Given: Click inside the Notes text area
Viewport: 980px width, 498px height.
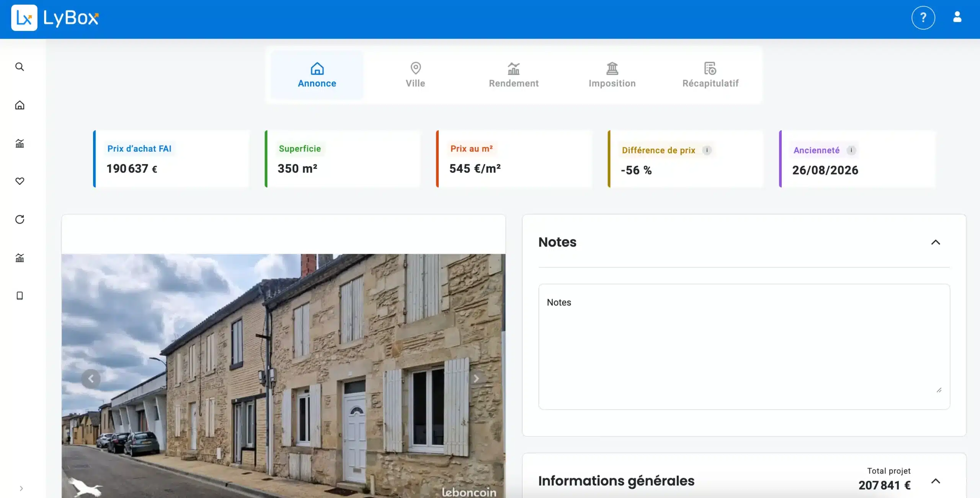Looking at the screenshot, I should coord(744,347).
